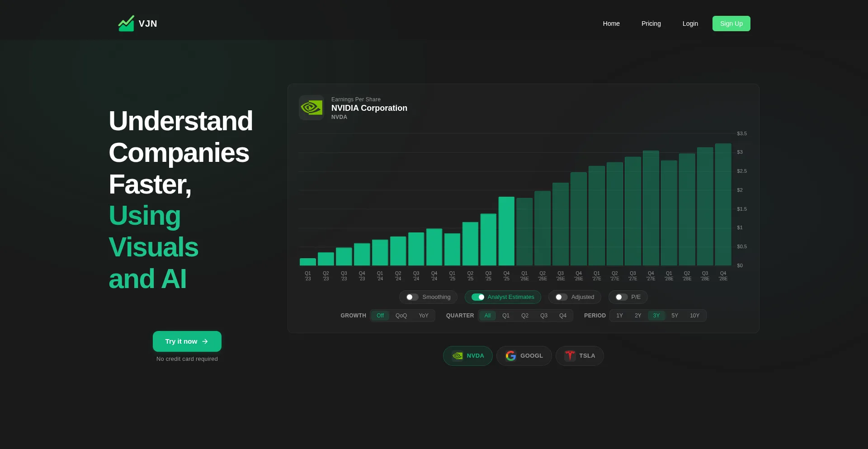Screen dimensions: 868x449
Task: Select the GOOGL ticker chip
Action: 524,356
